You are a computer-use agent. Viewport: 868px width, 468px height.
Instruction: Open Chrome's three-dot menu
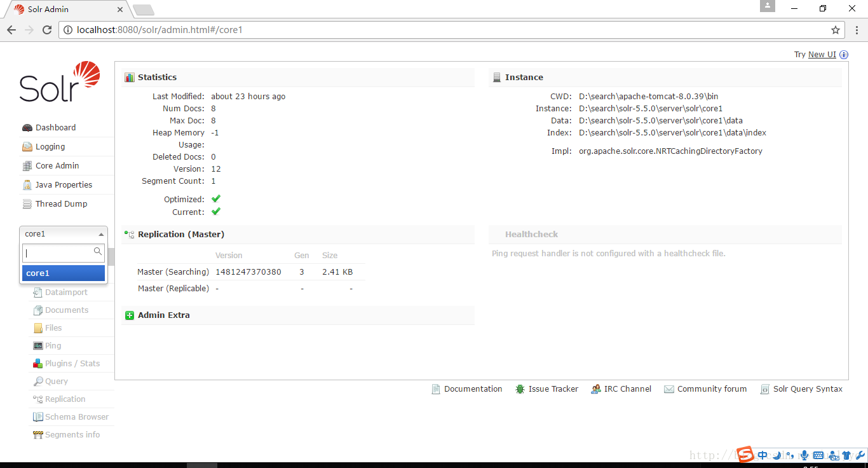coord(856,30)
